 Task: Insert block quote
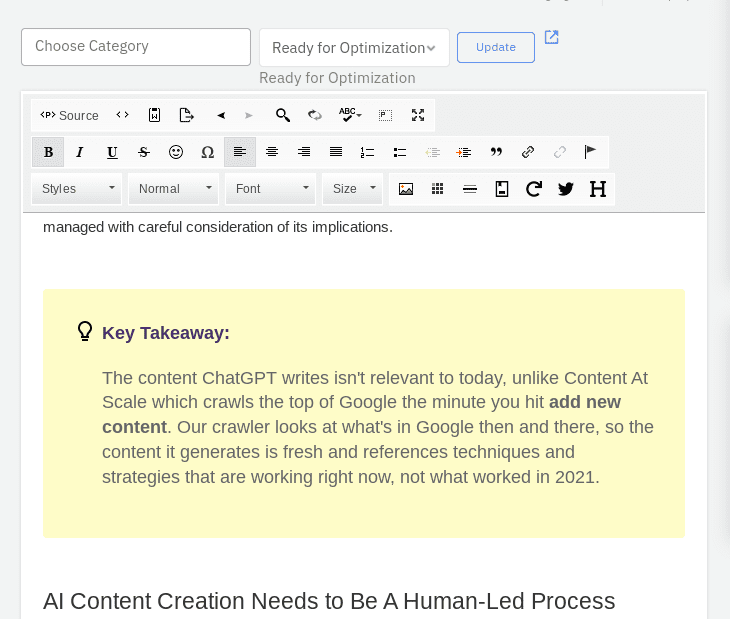tap(496, 152)
